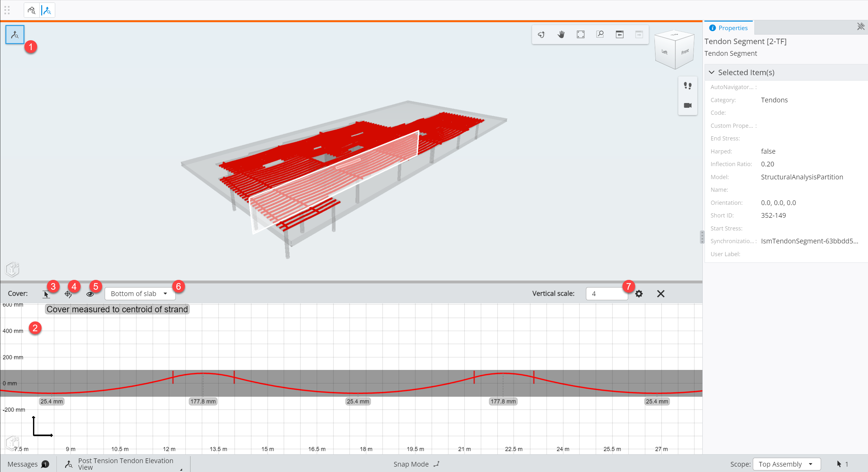Toggle the camera view icon
This screenshot has width=868, height=472.
687,105
